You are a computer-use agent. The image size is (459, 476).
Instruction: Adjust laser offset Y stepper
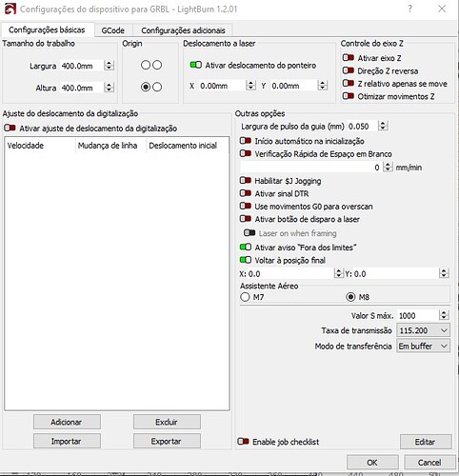[x=323, y=85]
